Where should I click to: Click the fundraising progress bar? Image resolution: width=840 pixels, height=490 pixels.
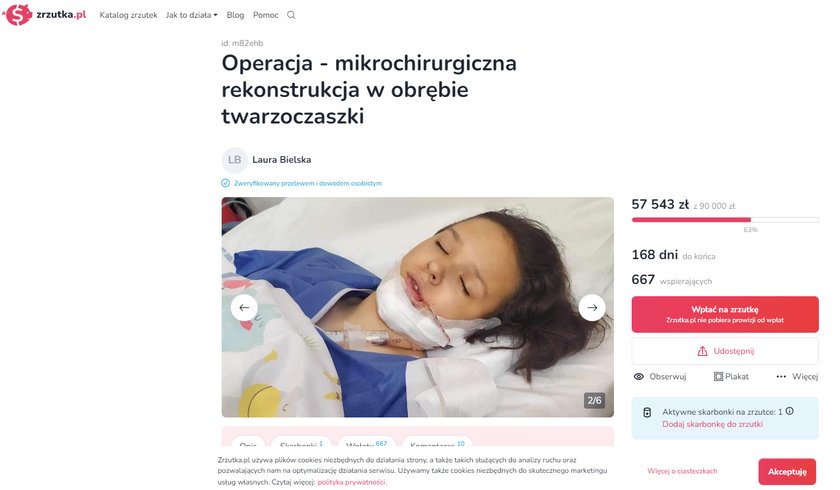tap(725, 220)
